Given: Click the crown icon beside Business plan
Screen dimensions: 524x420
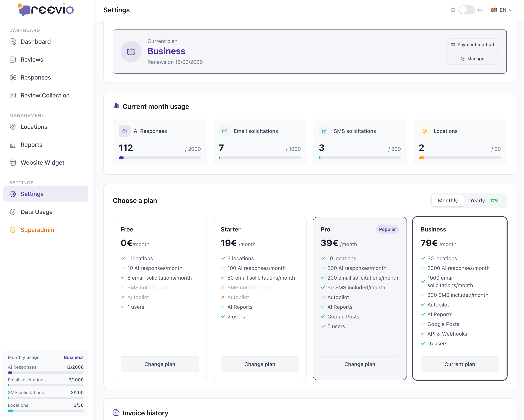Looking at the screenshot, I should coord(131,52).
